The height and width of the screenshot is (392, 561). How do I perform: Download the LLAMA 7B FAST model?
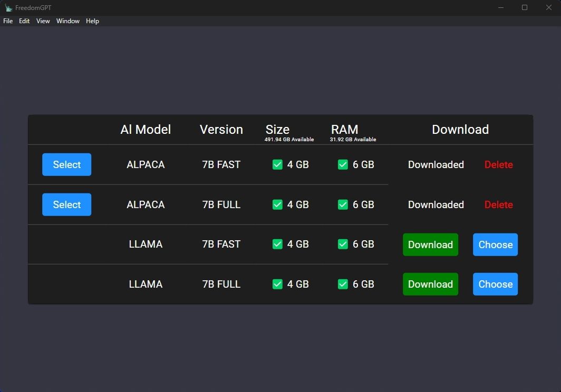pyautogui.click(x=430, y=244)
